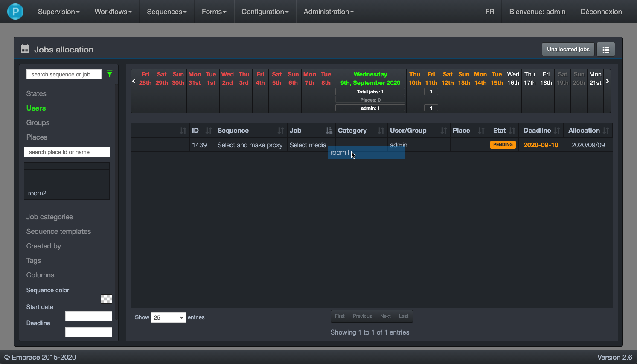Viewport: 637px width, 364px height.
Task: Click the blue P application logo
Action: pos(15,12)
